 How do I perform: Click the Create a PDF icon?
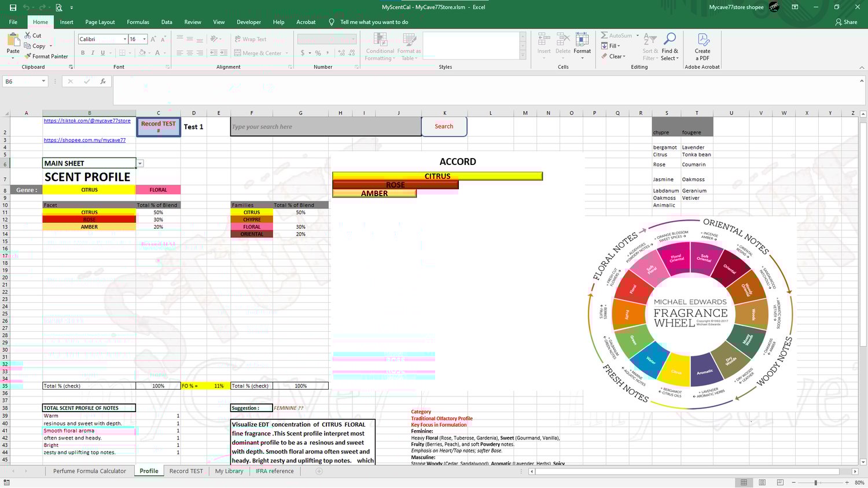(x=703, y=39)
